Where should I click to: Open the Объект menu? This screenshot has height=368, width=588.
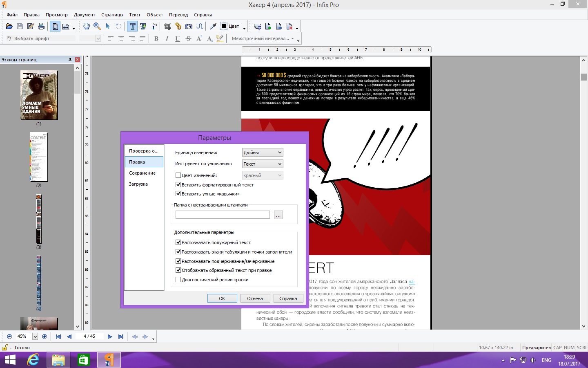tap(155, 15)
